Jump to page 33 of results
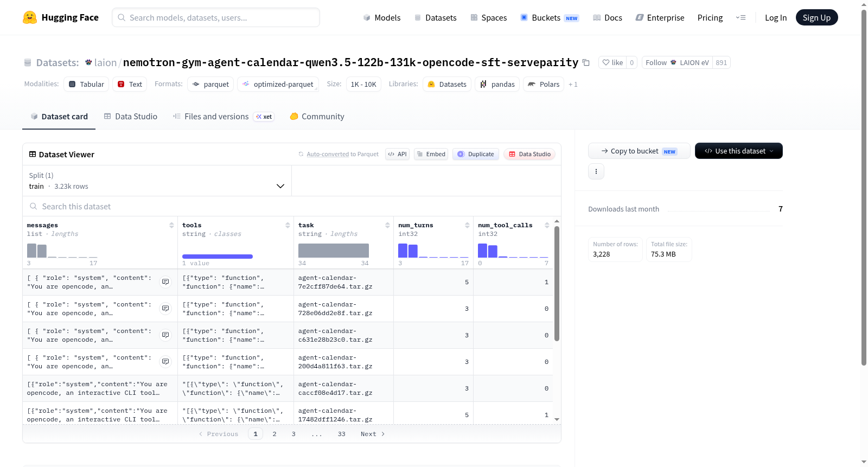This screenshot has height=467, width=868. tap(342, 434)
